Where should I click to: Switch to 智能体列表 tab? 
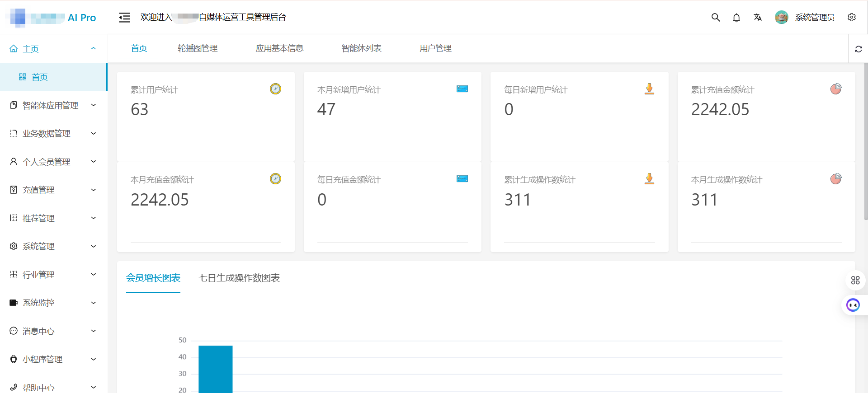point(361,48)
